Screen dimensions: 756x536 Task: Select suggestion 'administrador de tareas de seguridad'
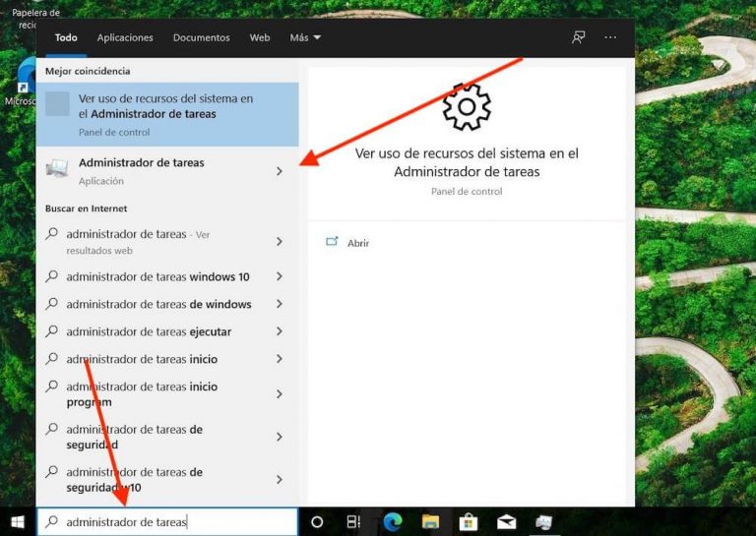coord(167,437)
